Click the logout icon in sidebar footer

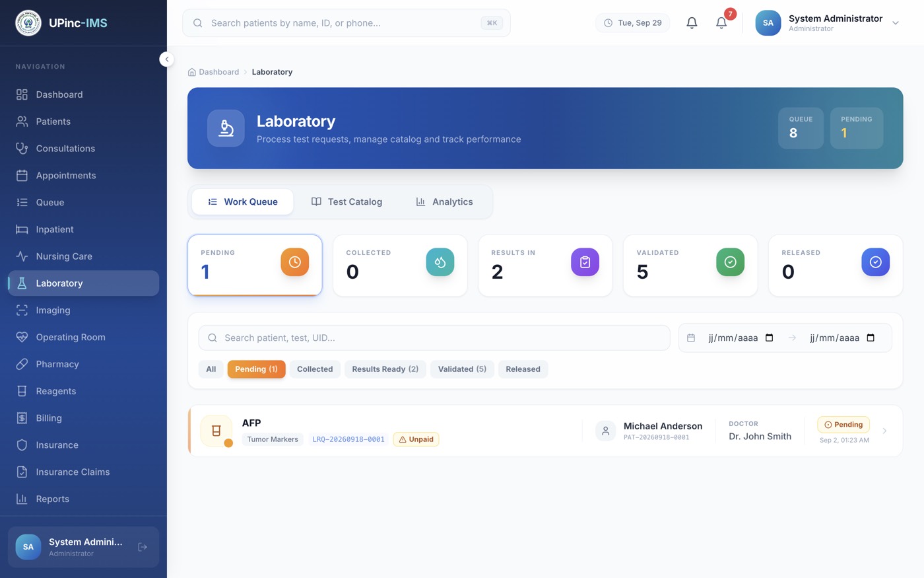coord(143,547)
